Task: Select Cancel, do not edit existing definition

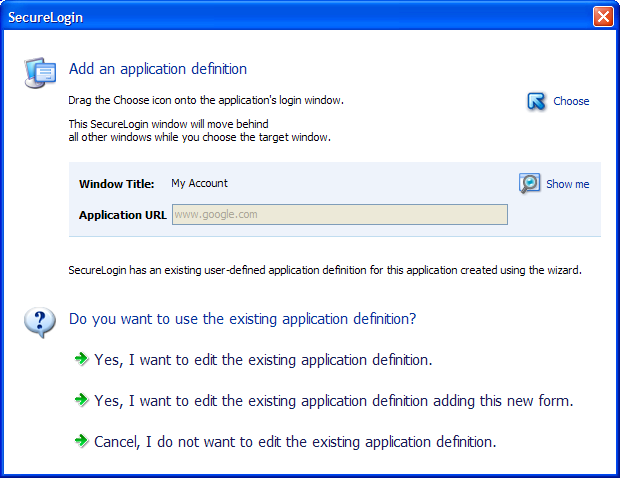Action: (x=295, y=442)
